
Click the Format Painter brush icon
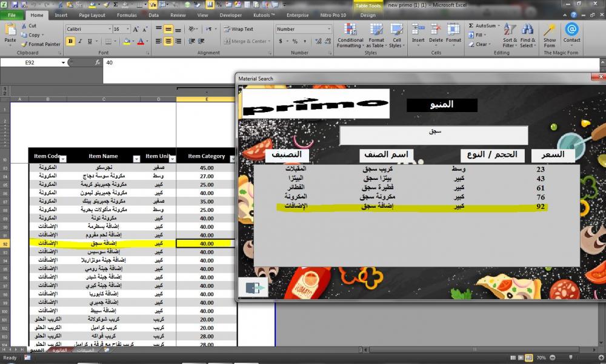pos(24,44)
